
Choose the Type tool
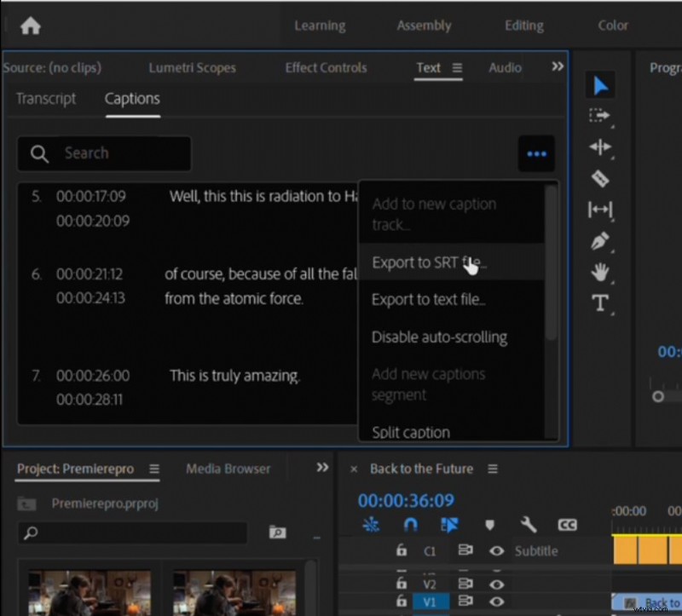coord(599,302)
